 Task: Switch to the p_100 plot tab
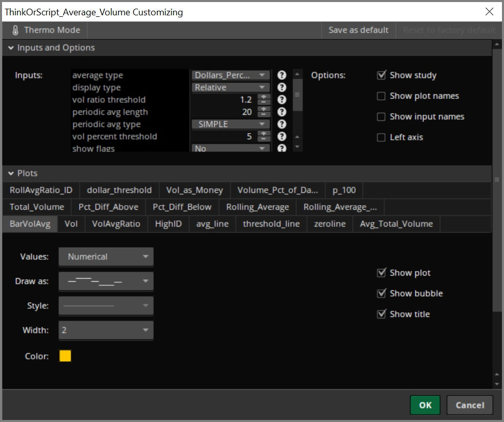[344, 190]
